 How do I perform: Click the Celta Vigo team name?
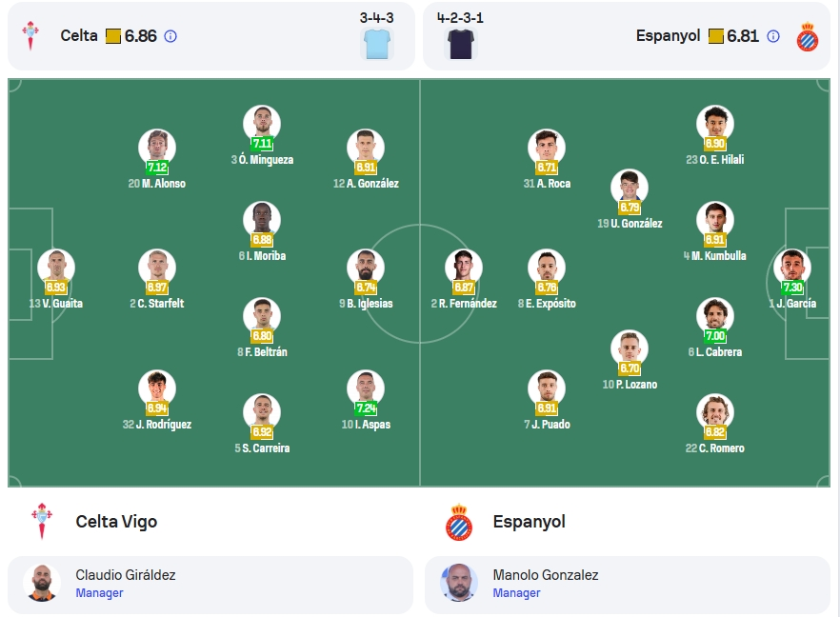click(x=116, y=522)
